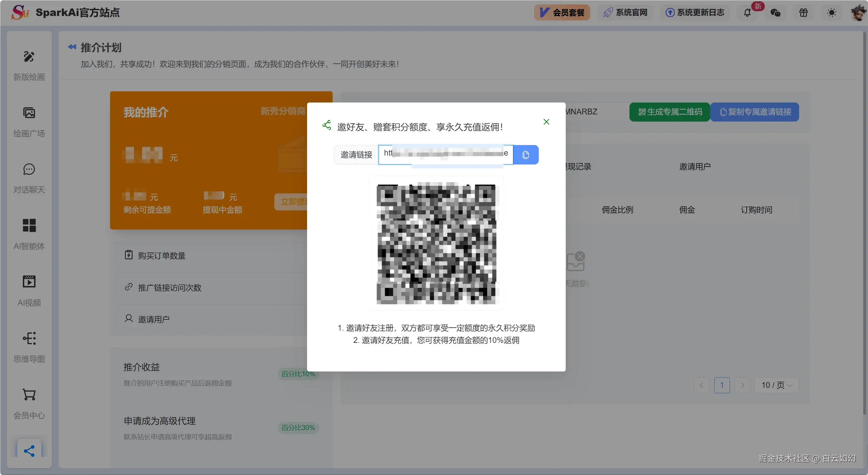This screenshot has height=475, width=868.
Task: Open 系统更新日志 changelog
Action: [695, 13]
